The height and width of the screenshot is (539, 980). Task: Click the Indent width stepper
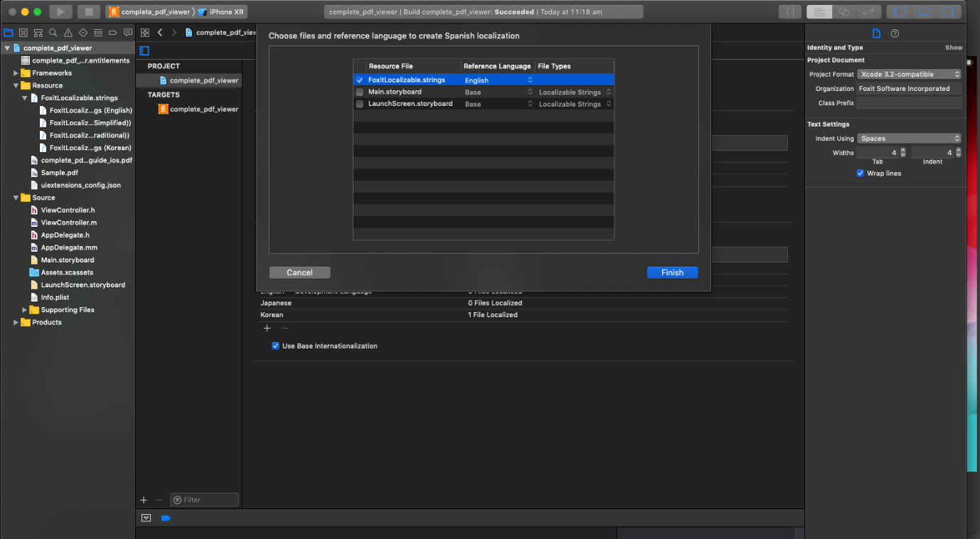(x=958, y=153)
